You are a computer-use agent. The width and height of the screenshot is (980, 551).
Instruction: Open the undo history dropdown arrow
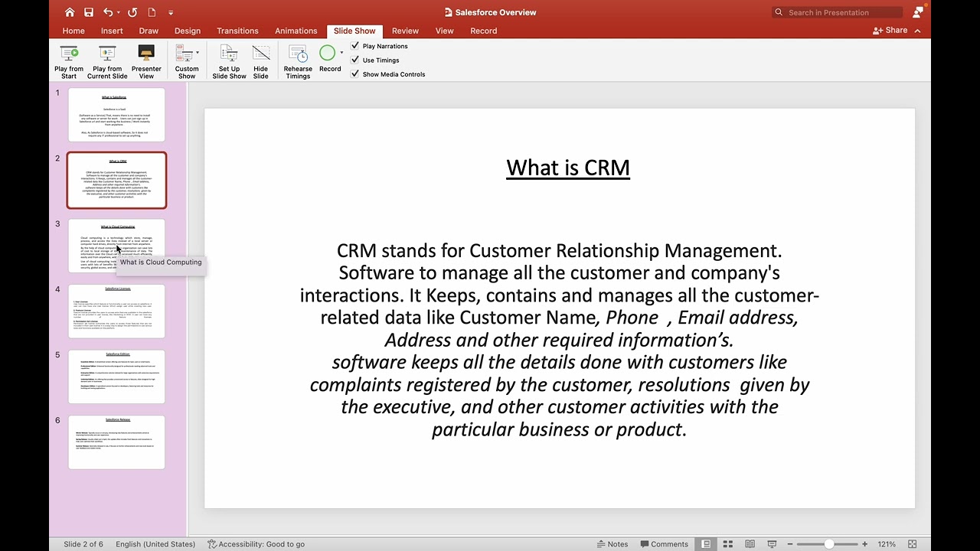(x=119, y=13)
